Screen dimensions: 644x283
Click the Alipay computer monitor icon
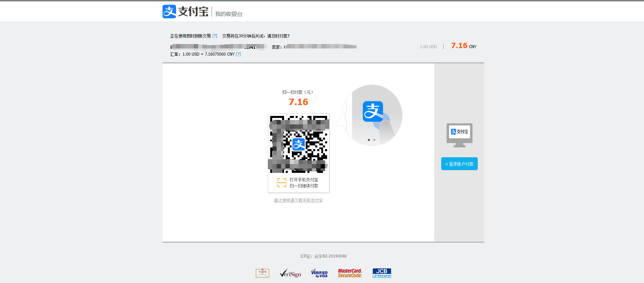[459, 135]
